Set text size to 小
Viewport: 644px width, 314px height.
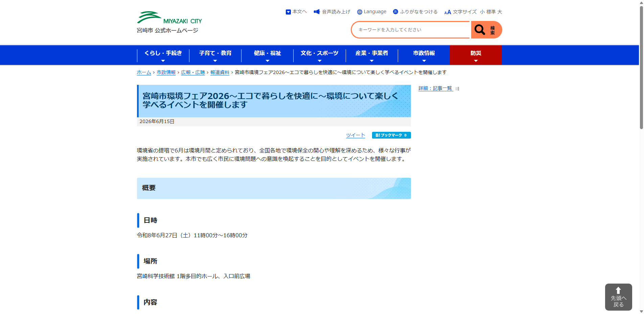coord(482,12)
